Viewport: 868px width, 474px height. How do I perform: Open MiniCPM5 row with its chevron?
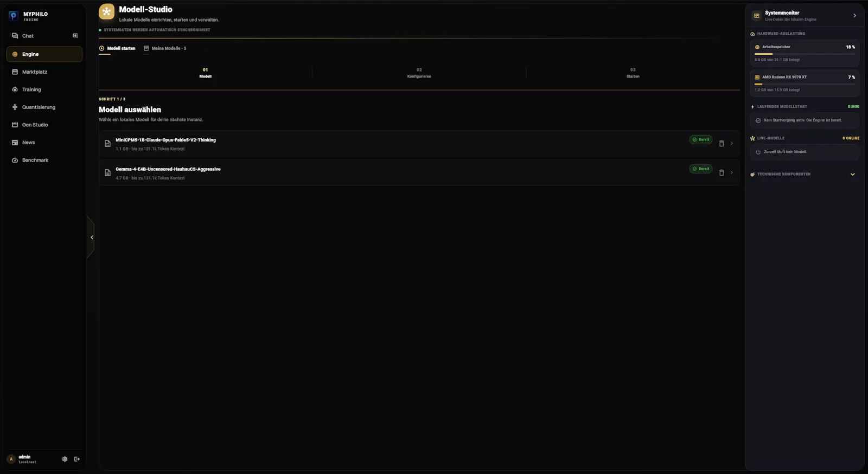tap(732, 144)
